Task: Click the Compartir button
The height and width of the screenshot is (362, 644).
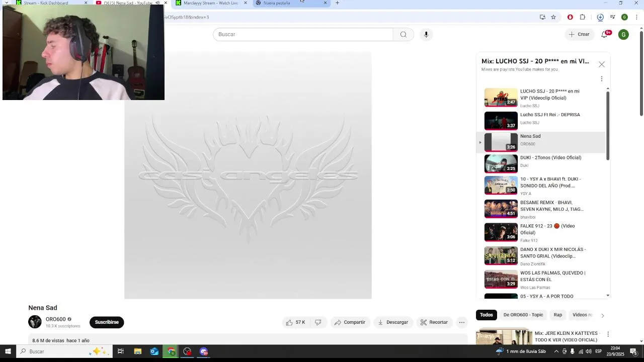Action: (350, 322)
